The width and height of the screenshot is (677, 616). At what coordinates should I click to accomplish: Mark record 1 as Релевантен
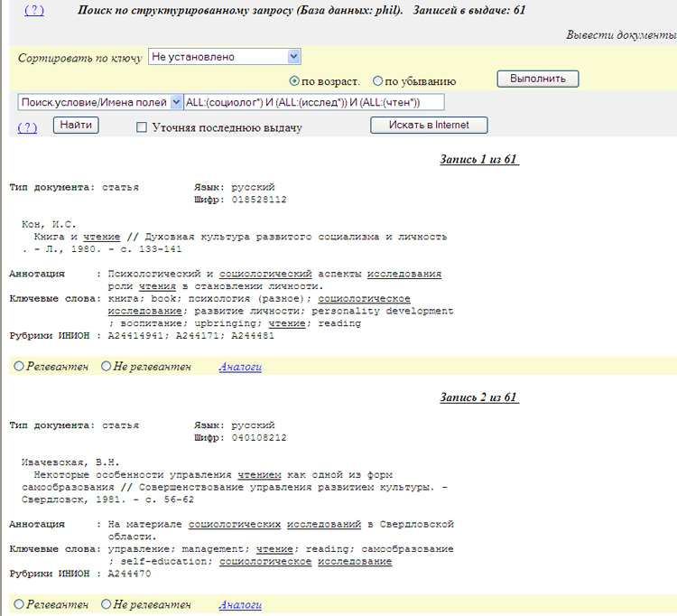click(19, 367)
